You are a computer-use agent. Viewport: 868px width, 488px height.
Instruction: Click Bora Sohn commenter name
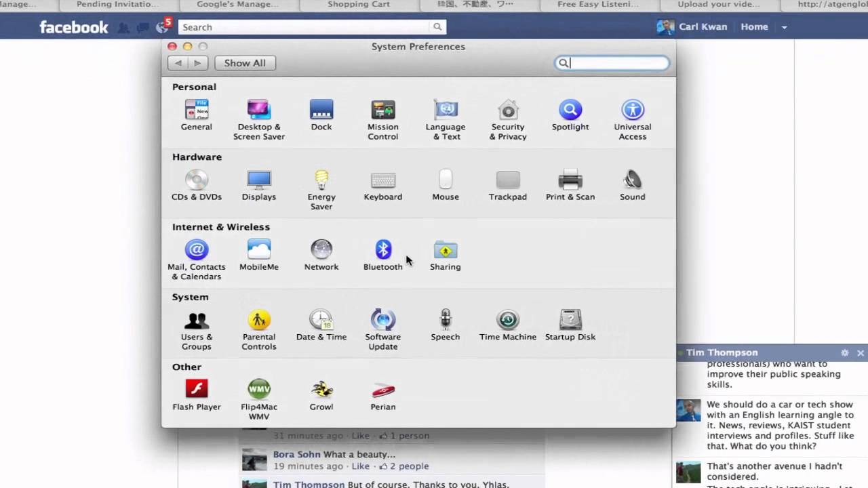[x=297, y=454]
